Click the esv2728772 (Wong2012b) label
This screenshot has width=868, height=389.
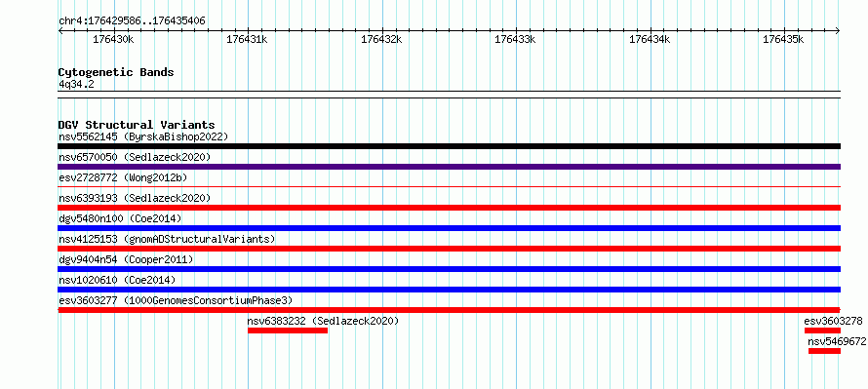123,177
